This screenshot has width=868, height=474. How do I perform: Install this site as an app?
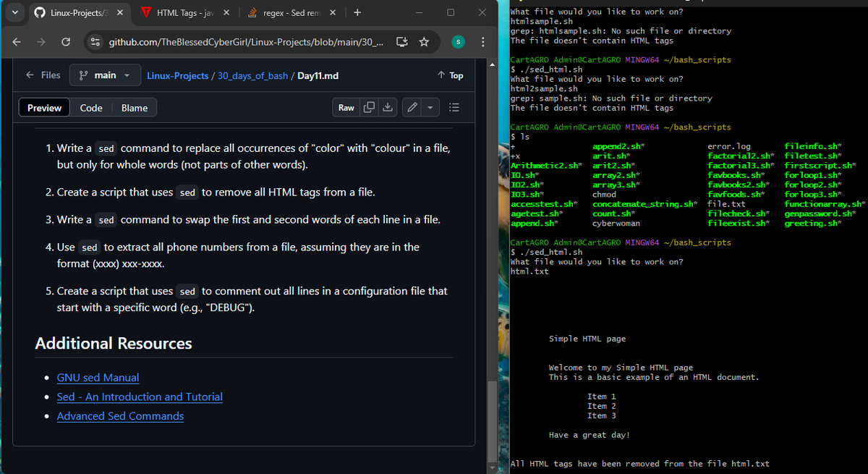401,42
